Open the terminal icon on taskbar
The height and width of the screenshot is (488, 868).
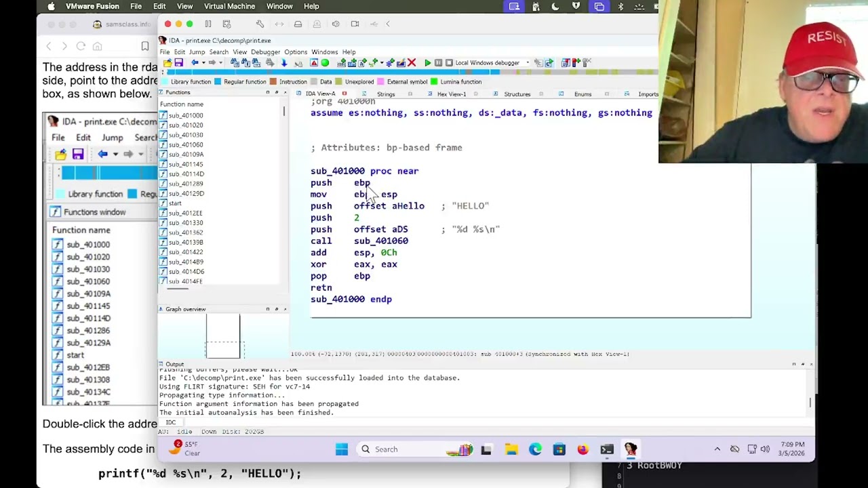point(606,449)
